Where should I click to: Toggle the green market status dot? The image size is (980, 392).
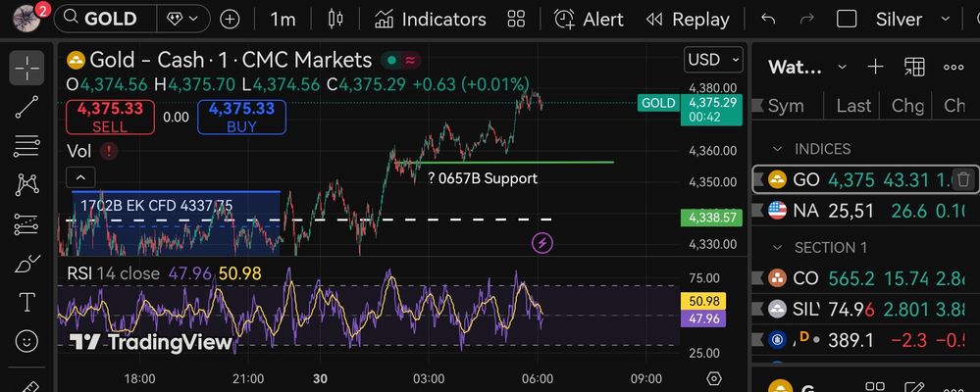point(391,60)
